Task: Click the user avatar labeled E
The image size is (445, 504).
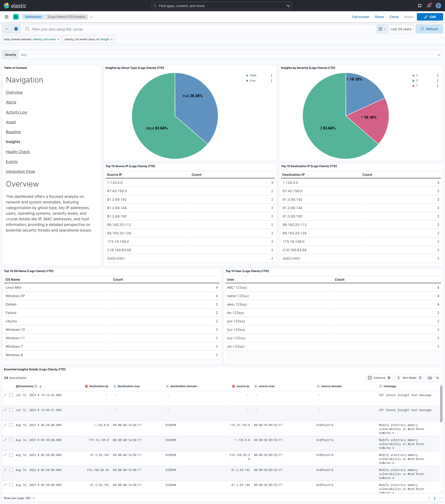Action: [x=438, y=6]
